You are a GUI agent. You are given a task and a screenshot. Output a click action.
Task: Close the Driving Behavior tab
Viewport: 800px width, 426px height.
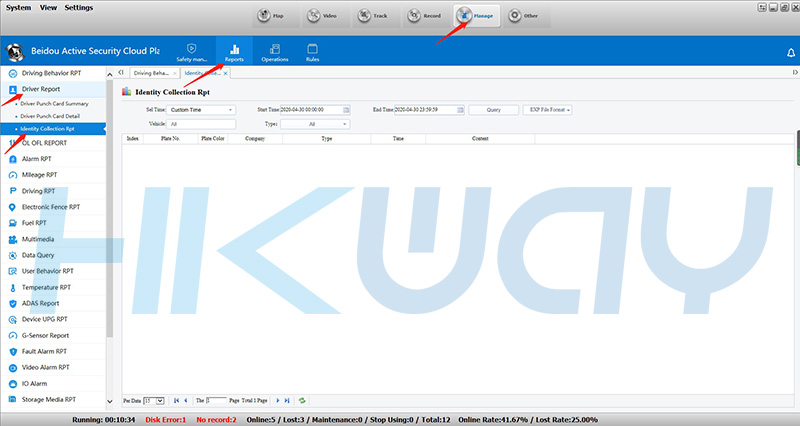(x=175, y=73)
